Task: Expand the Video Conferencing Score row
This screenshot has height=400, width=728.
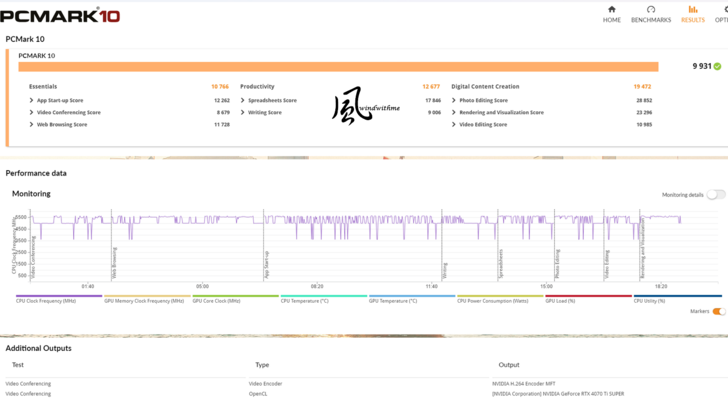Action: click(31, 113)
